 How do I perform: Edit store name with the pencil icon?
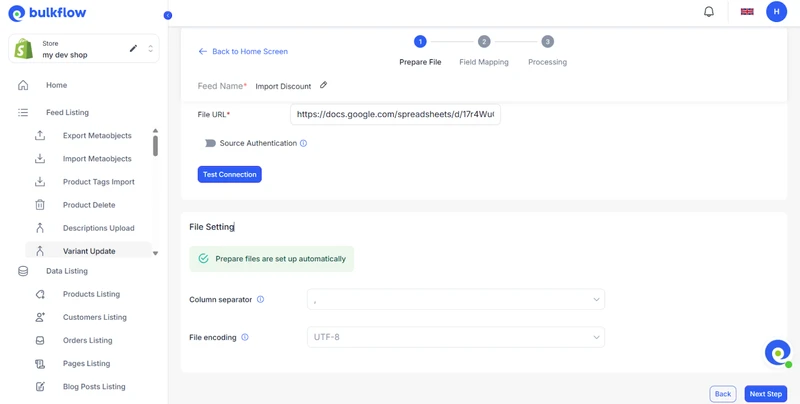click(x=133, y=48)
